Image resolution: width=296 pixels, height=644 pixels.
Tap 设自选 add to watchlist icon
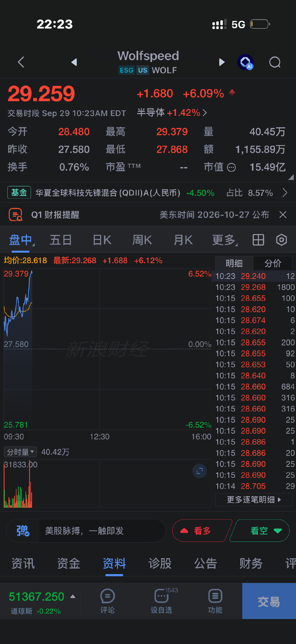pyautogui.click(x=161, y=601)
